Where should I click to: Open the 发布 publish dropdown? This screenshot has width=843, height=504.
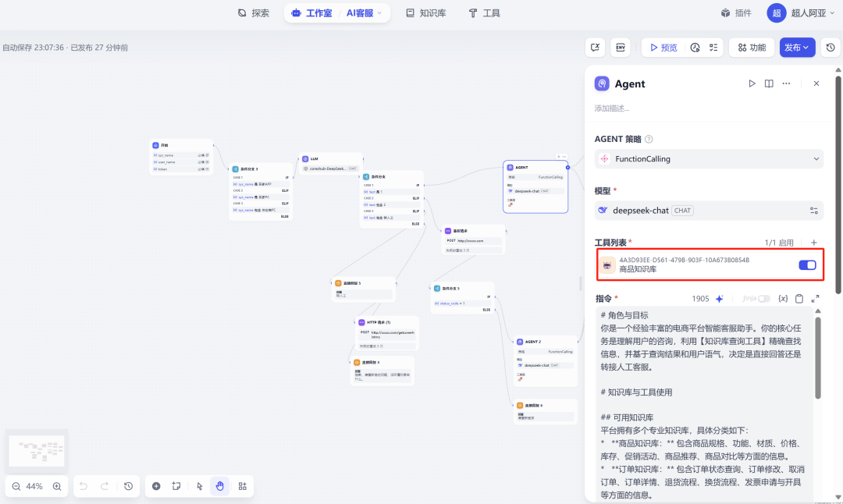[797, 48]
